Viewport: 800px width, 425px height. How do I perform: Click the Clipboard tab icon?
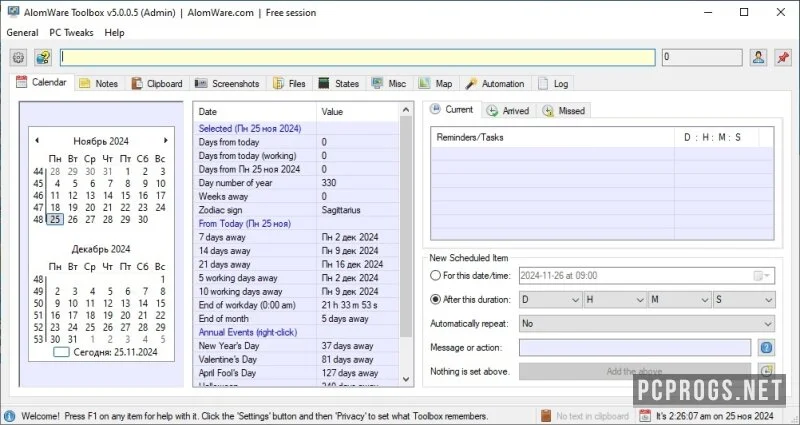coord(137,84)
